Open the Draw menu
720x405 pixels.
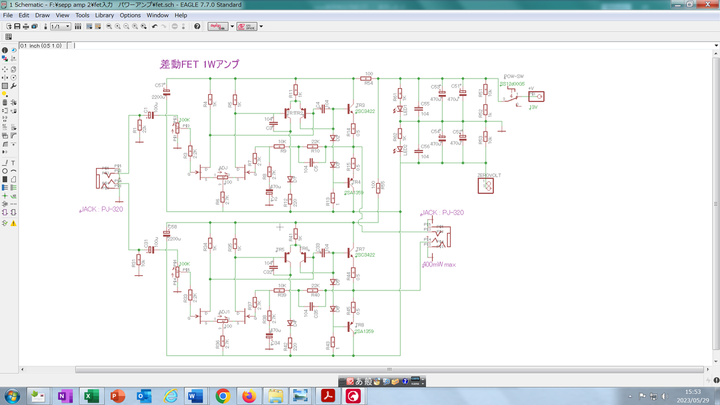pos(42,15)
